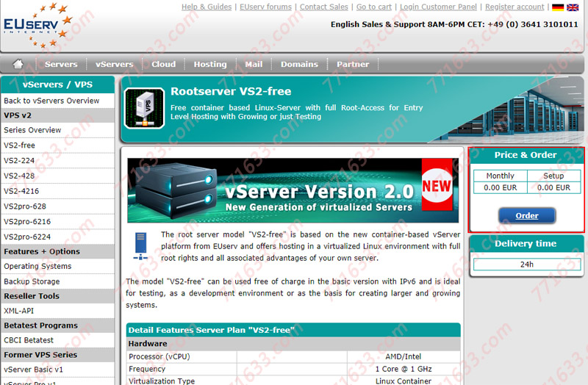This screenshot has width=588, height=385.
Task: Click Register account link
Action: click(x=514, y=7)
